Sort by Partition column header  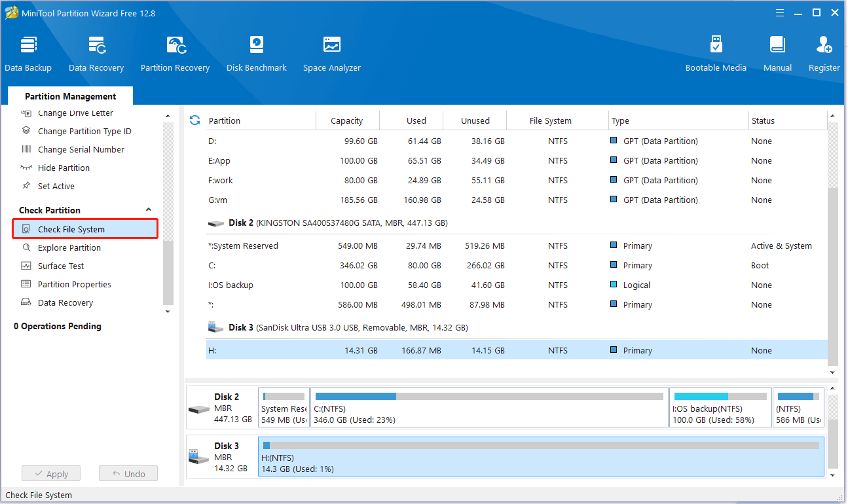click(261, 120)
